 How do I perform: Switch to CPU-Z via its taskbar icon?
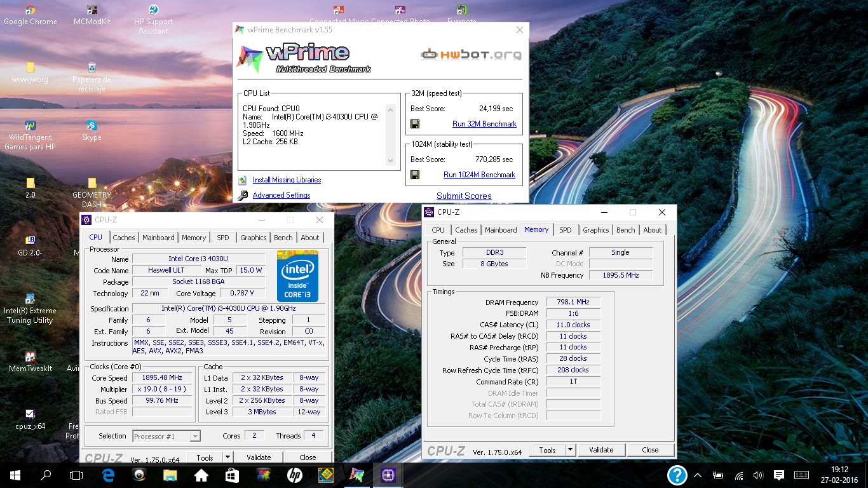[388, 475]
